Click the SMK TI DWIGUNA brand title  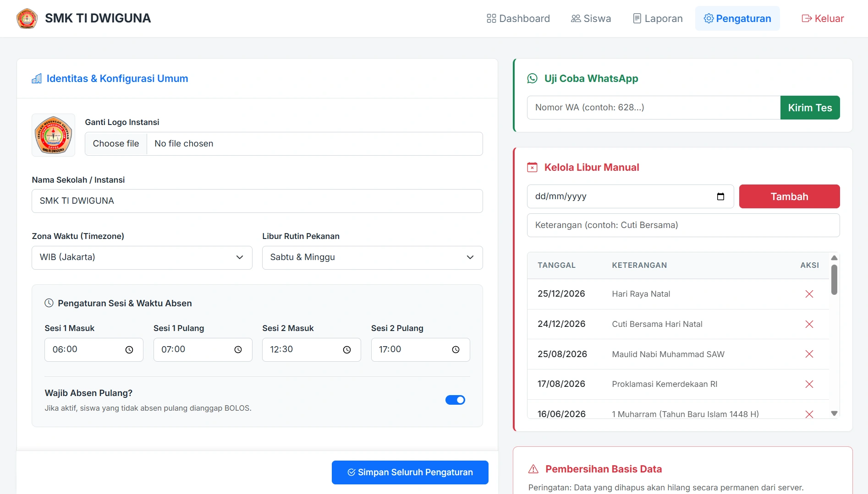tap(98, 18)
